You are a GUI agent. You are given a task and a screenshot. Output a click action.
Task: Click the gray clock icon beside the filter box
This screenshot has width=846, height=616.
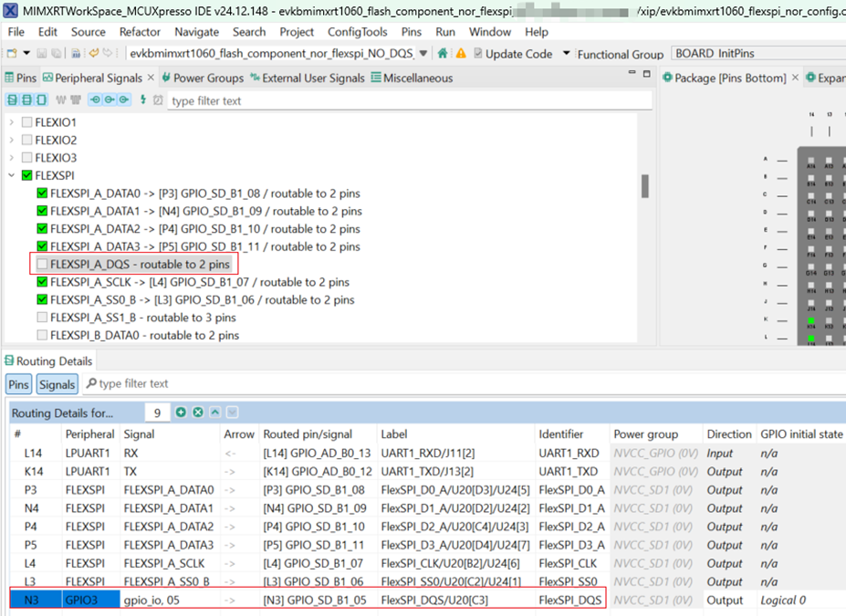(x=158, y=99)
